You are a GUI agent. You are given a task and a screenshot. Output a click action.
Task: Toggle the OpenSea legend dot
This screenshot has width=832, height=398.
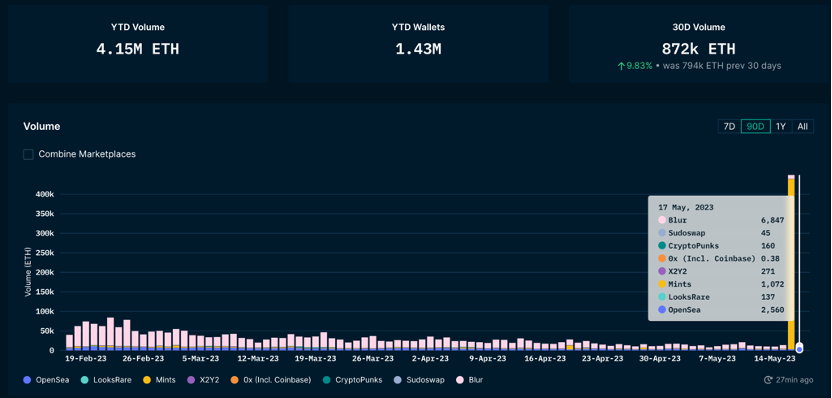[28, 380]
